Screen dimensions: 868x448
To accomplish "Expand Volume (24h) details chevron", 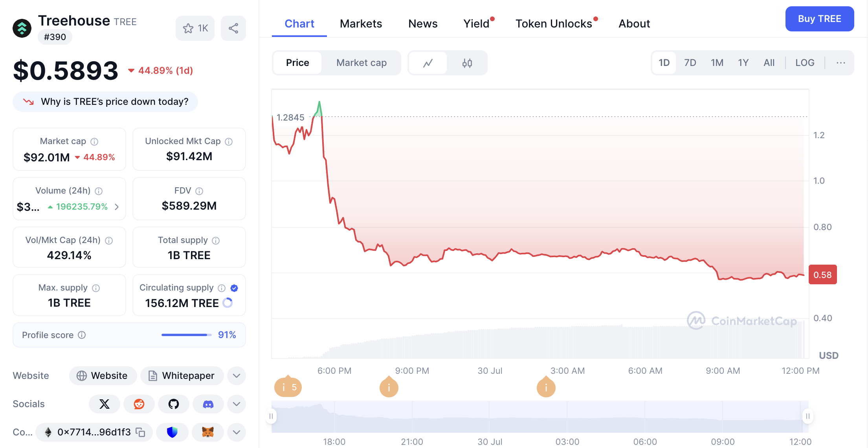I will click(117, 207).
